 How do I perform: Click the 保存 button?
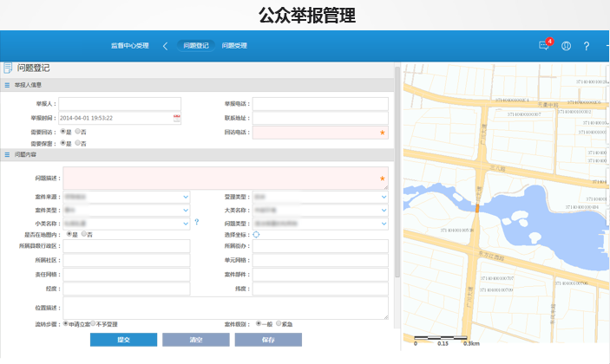click(x=268, y=340)
